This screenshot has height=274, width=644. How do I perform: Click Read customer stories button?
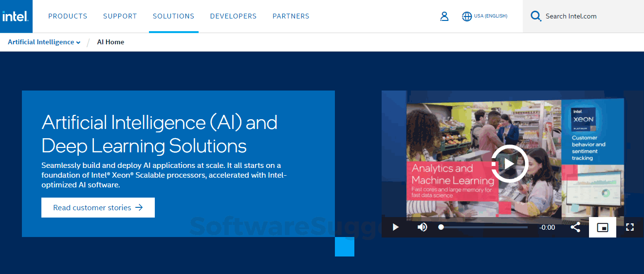(98, 208)
